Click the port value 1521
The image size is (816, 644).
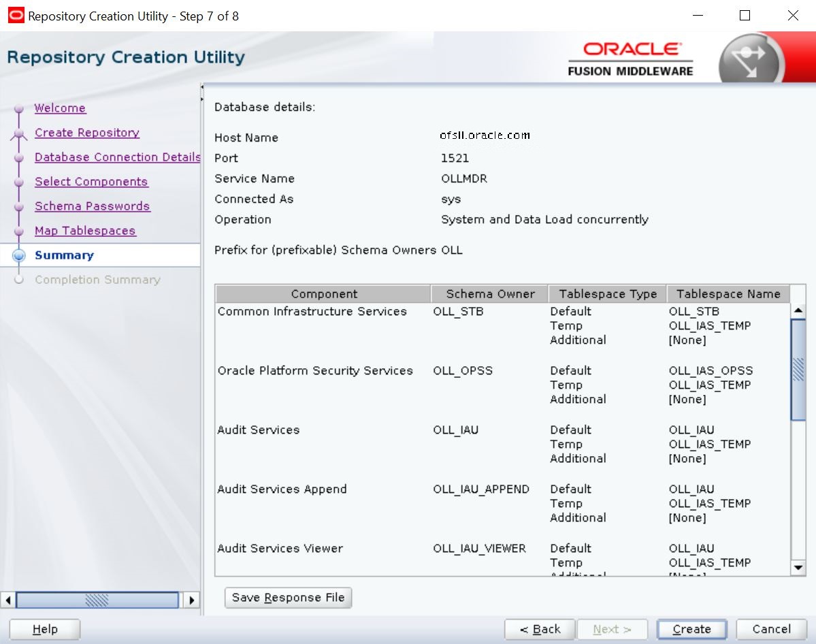455,158
